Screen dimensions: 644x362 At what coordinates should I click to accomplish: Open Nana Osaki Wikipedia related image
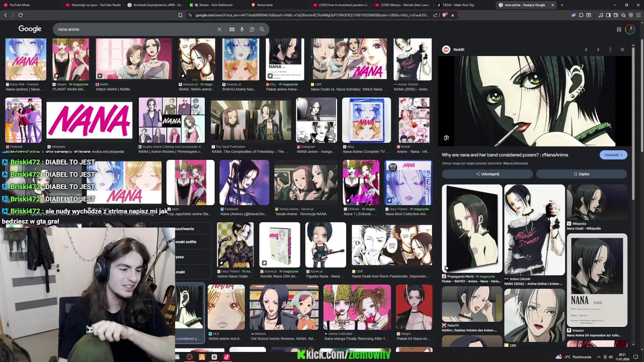[597, 202]
